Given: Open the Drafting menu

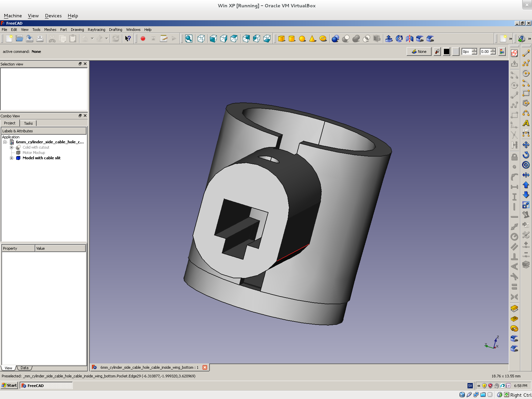Looking at the screenshot, I should (x=115, y=30).
